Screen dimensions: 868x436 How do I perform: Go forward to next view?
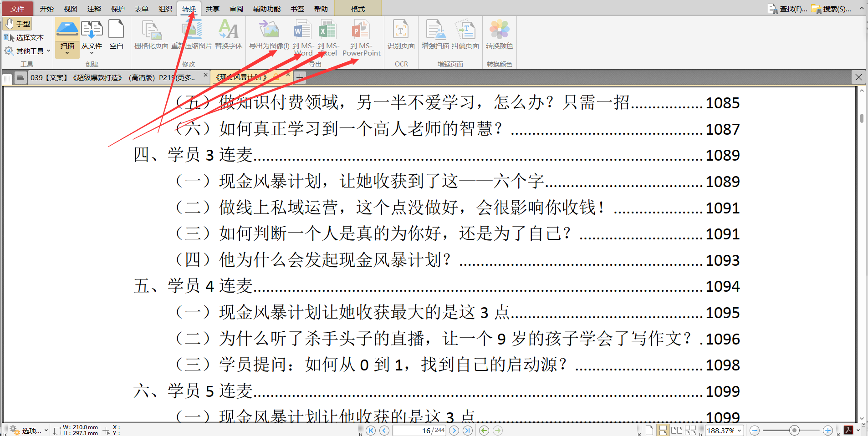tap(498, 431)
